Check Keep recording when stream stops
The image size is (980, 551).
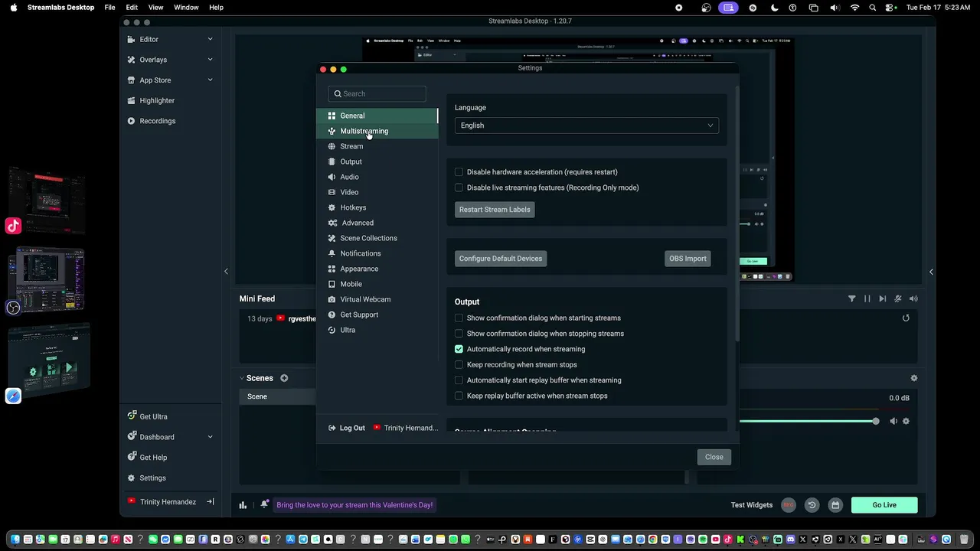(459, 365)
